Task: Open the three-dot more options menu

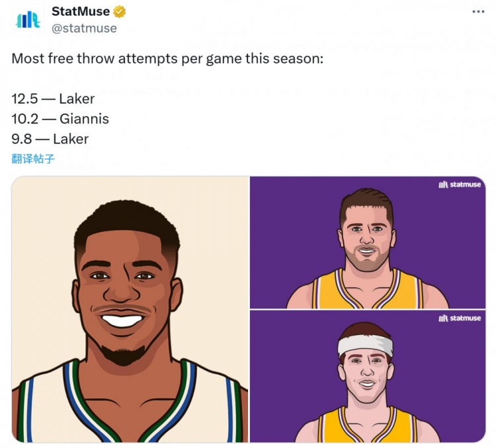Action: pos(477,12)
